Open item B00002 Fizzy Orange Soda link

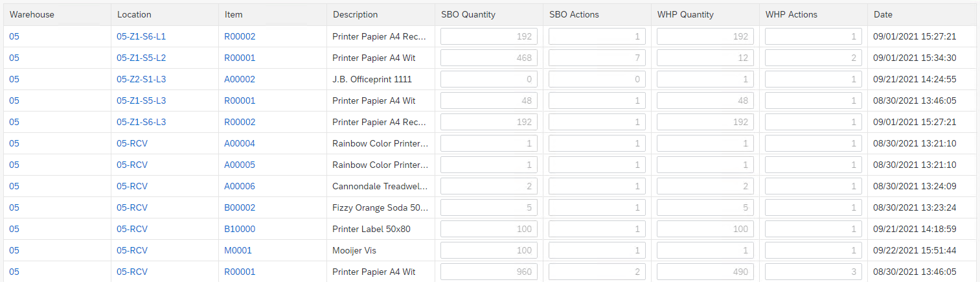tap(240, 208)
